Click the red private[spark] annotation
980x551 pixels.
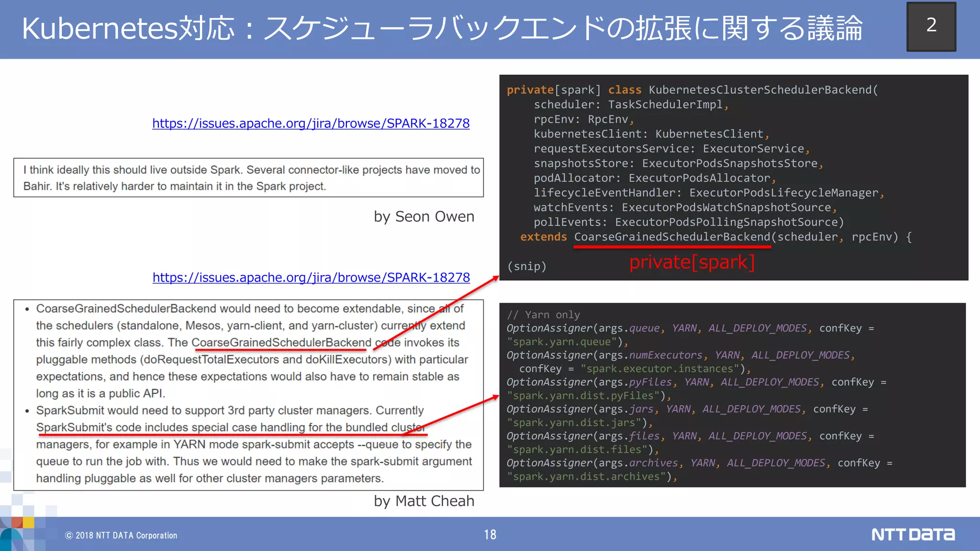click(x=691, y=262)
